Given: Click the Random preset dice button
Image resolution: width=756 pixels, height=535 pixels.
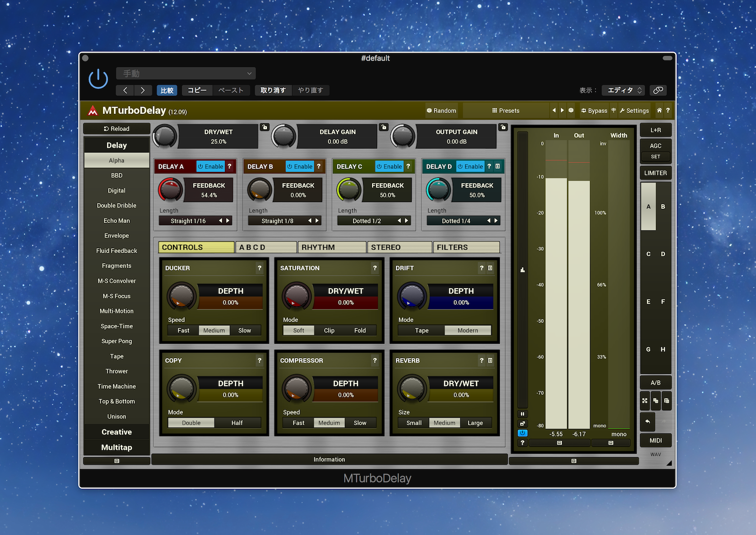Looking at the screenshot, I should pyautogui.click(x=441, y=110).
